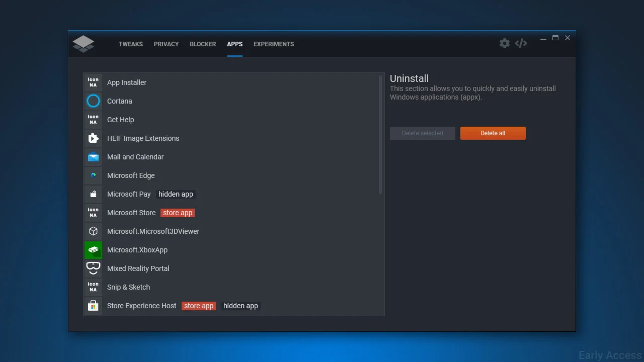Switch to the Tweaks tab
Image resolution: width=644 pixels, height=362 pixels.
[x=131, y=44]
